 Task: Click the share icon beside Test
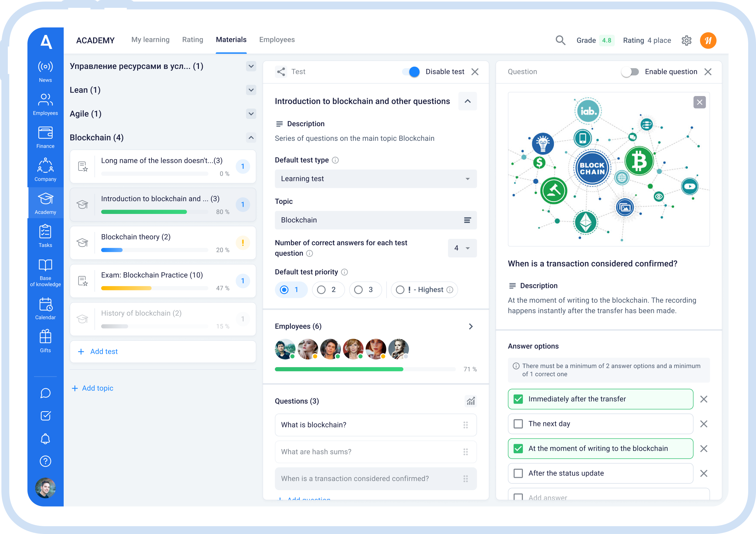pyautogui.click(x=281, y=72)
